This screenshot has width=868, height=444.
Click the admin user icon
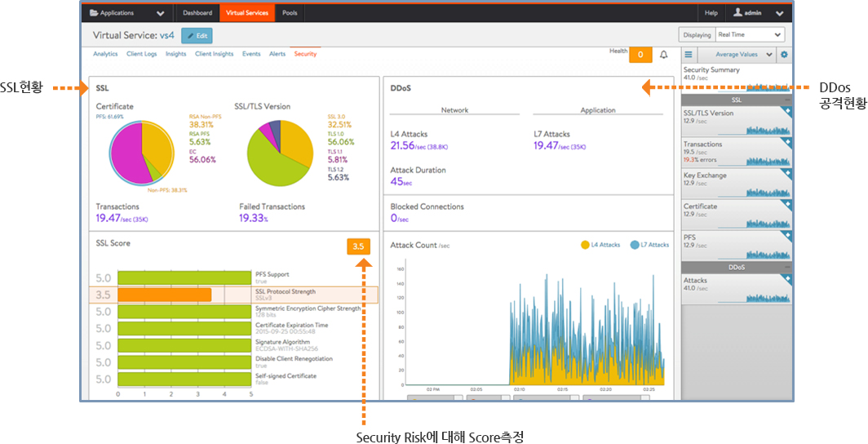click(737, 12)
